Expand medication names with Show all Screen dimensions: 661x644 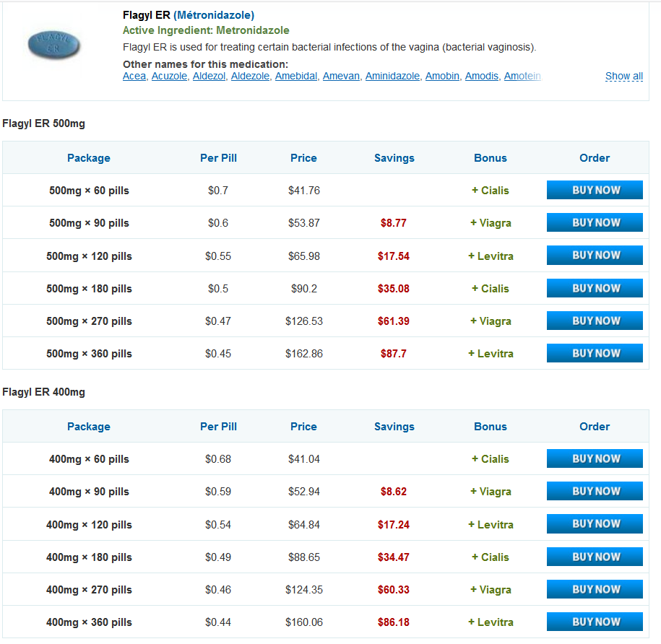pyautogui.click(x=623, y=77)
